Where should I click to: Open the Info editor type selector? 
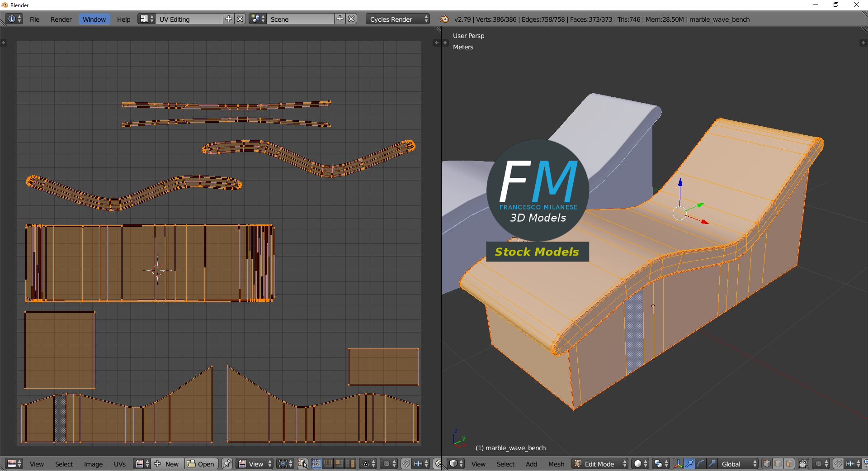tap(14, 19)
